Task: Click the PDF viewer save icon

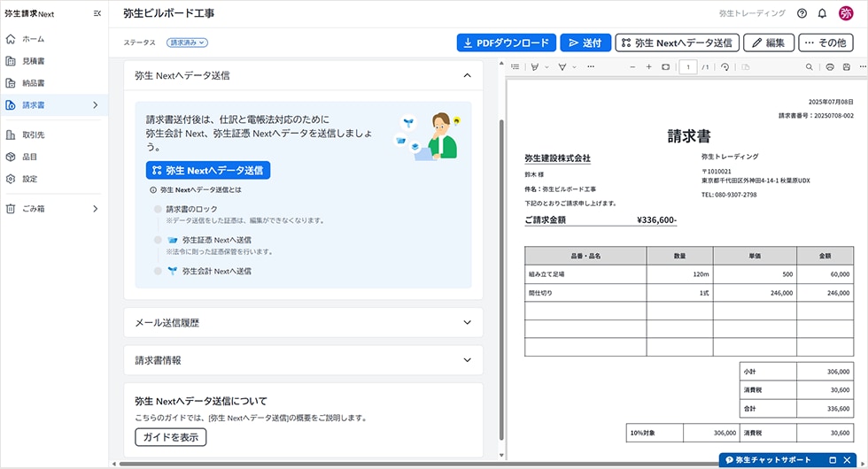Action: 848,67
